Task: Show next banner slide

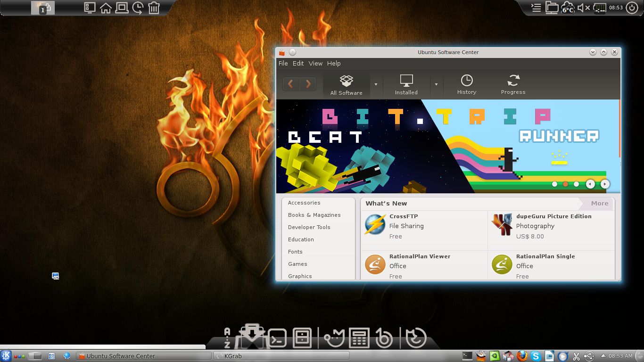Action: coord(605,184)
